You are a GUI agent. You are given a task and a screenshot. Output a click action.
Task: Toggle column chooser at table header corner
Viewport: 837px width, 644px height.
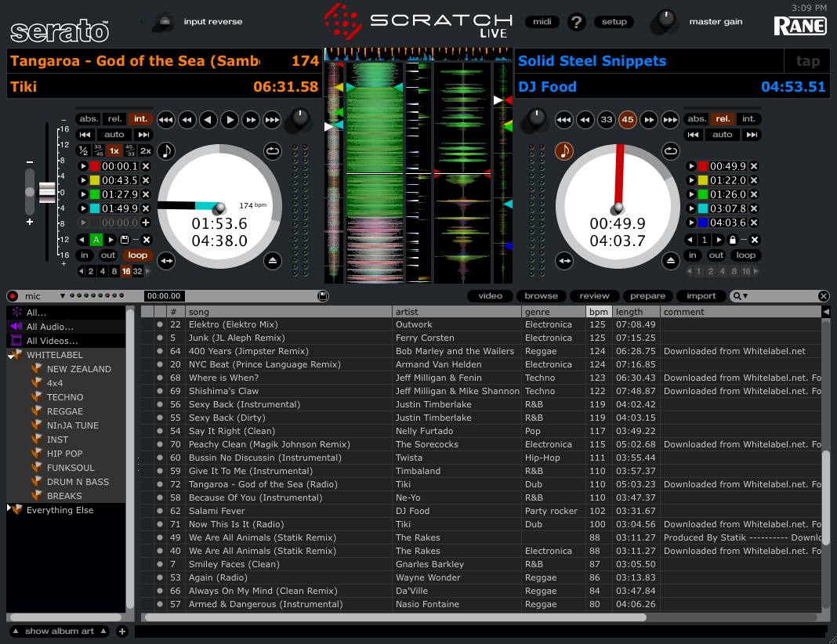(x=826, y=312)
